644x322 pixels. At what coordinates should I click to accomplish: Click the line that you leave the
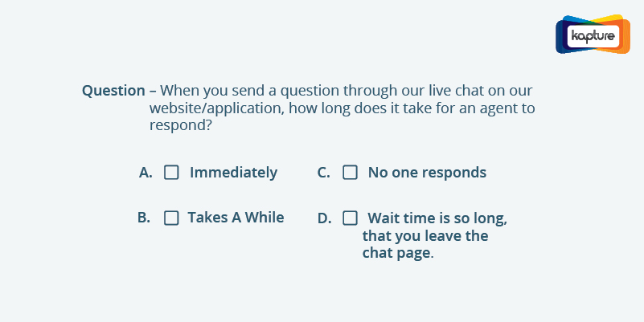425,236
